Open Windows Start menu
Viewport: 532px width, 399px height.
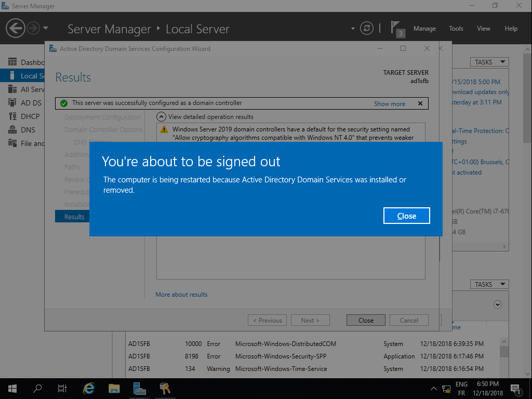[12, 388]
